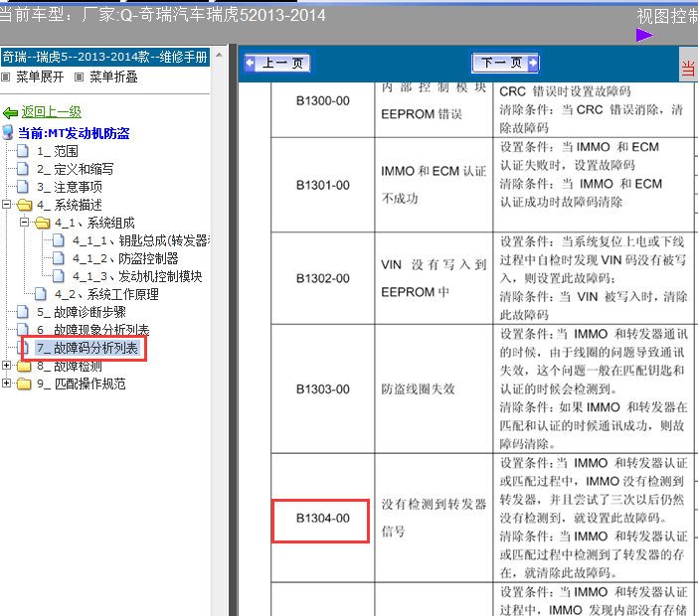Screen dimensions: 698x616
Task: Click the 返回上一级 link
Action: point(51,112)
